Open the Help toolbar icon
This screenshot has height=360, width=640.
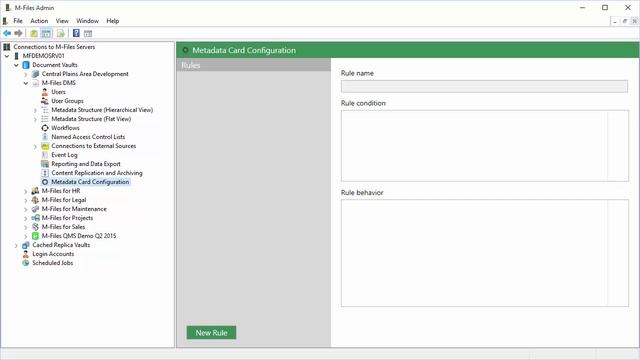[76, 33]
